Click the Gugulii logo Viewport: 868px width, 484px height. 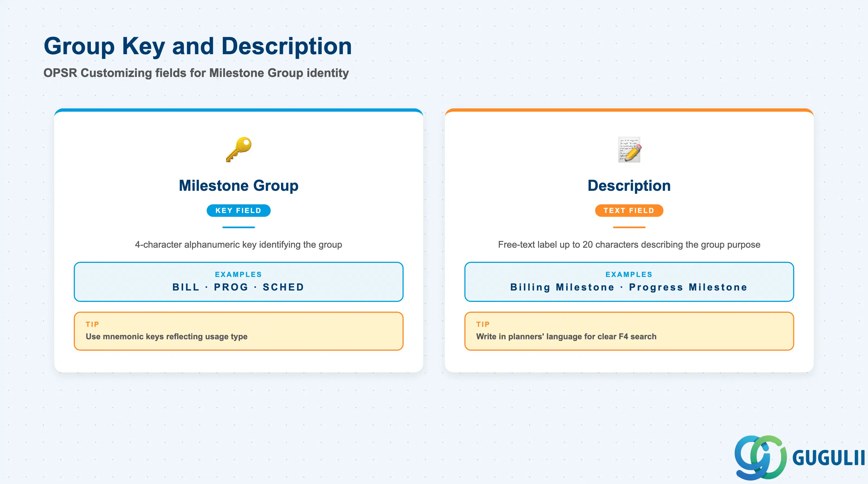point(800,457)
